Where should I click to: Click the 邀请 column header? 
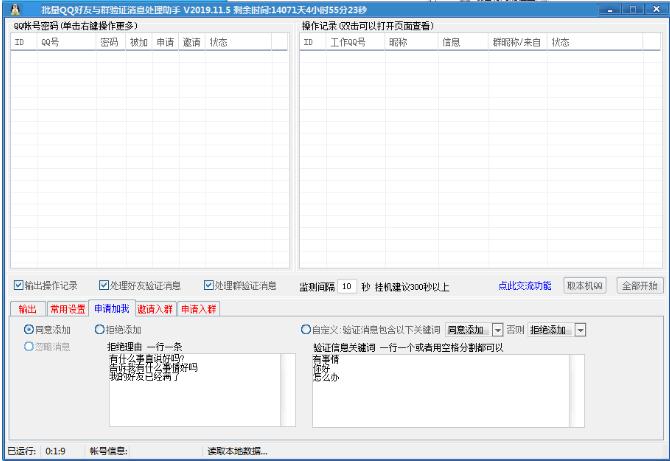[x=192, y=42]
